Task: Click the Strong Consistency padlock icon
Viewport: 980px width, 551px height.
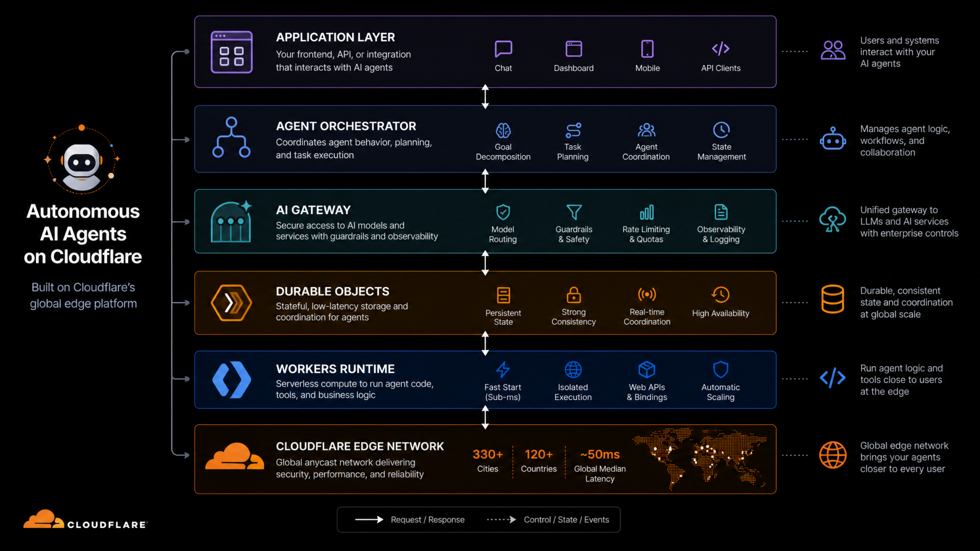Action: [x=573, y=295]
